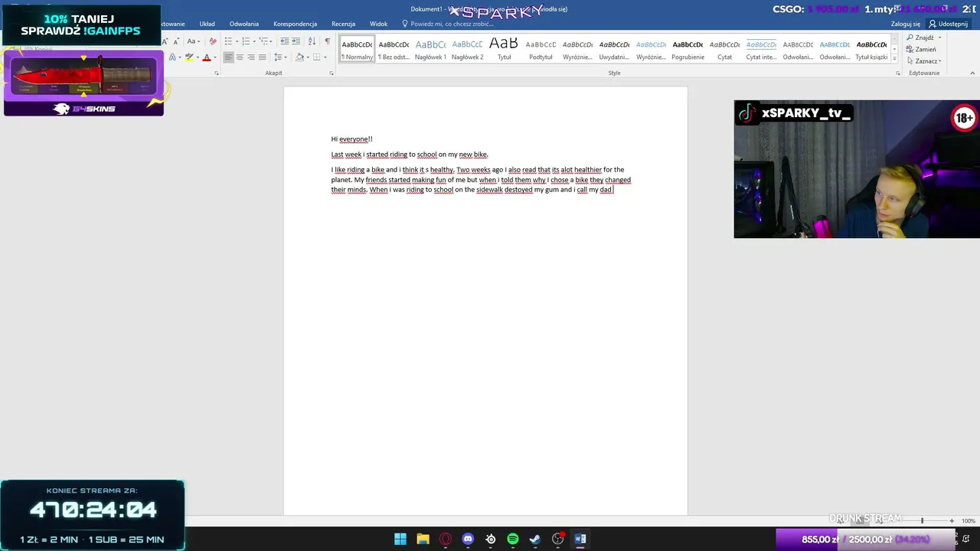
Task: Toggle center alignment for the paragraph
Action: coord(240,57)
